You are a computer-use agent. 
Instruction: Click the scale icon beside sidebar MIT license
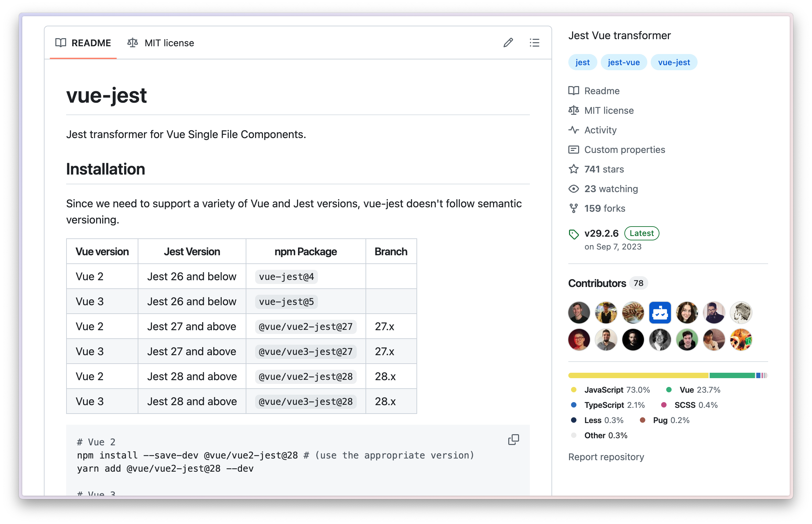[x=574, y=110]
